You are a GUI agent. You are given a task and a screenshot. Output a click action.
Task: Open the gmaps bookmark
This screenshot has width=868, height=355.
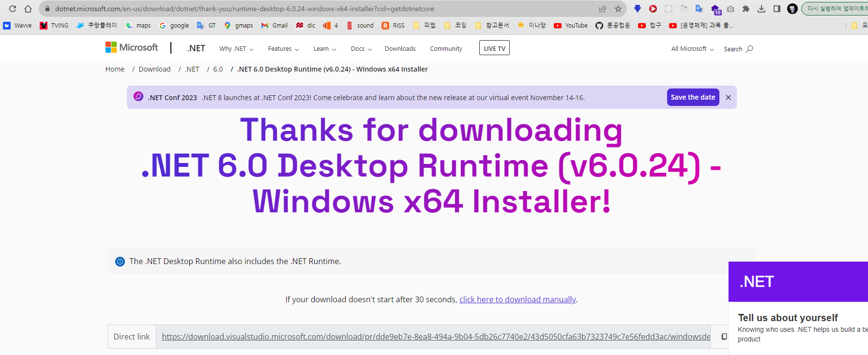click(x=239, y=26)
